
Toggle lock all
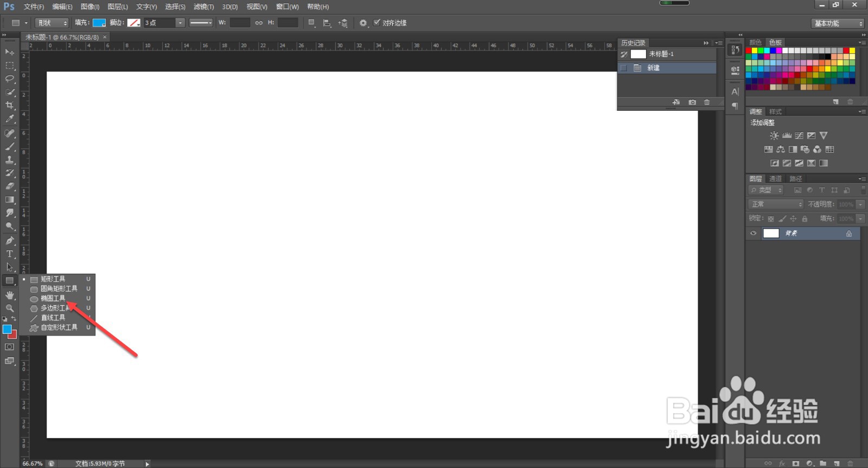click(805, 219)
